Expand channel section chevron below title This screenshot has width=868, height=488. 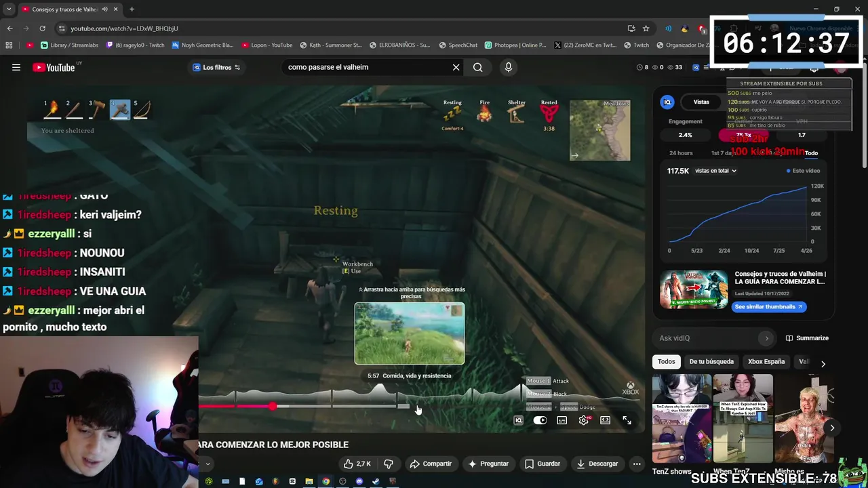coord(208,464)
